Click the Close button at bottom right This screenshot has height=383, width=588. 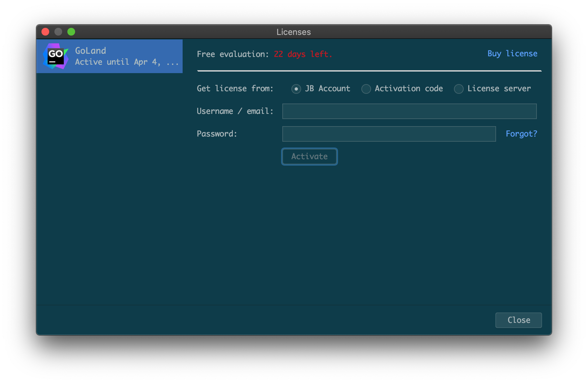[x=518, y=320]
